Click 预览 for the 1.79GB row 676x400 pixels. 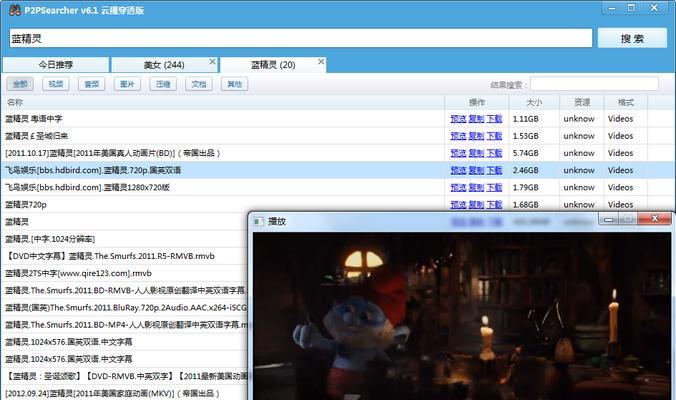(x=458, y=188)
